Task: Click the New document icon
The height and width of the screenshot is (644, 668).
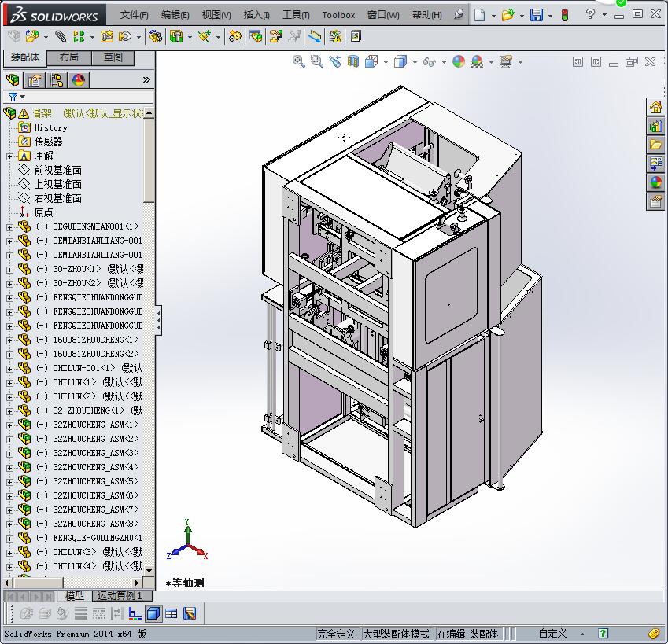Action: coord(480,15)
